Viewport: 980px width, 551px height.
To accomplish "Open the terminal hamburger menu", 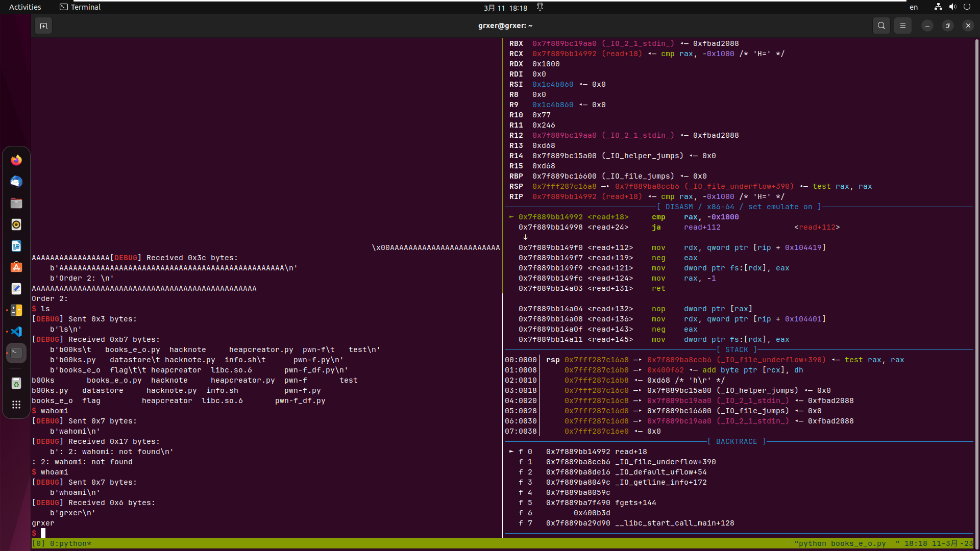I will (903, 26).
